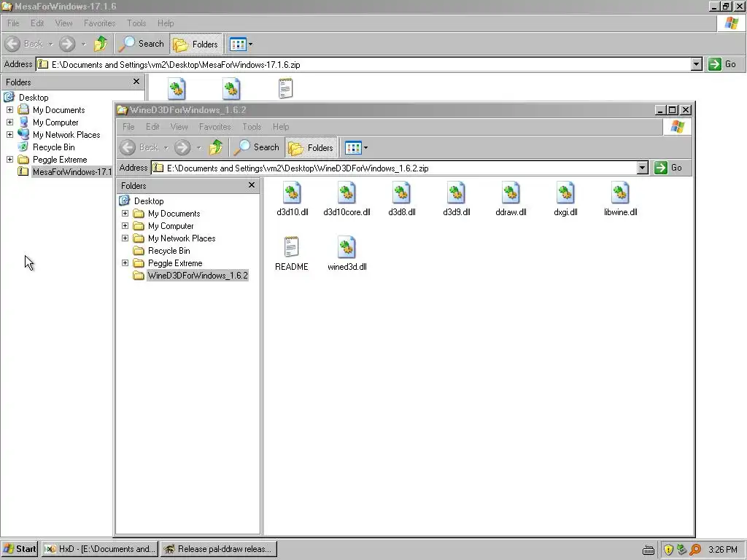
Task: Click Views icon in WineD3D toolbar
Action: pyautogui.click(x=353, y=147)
